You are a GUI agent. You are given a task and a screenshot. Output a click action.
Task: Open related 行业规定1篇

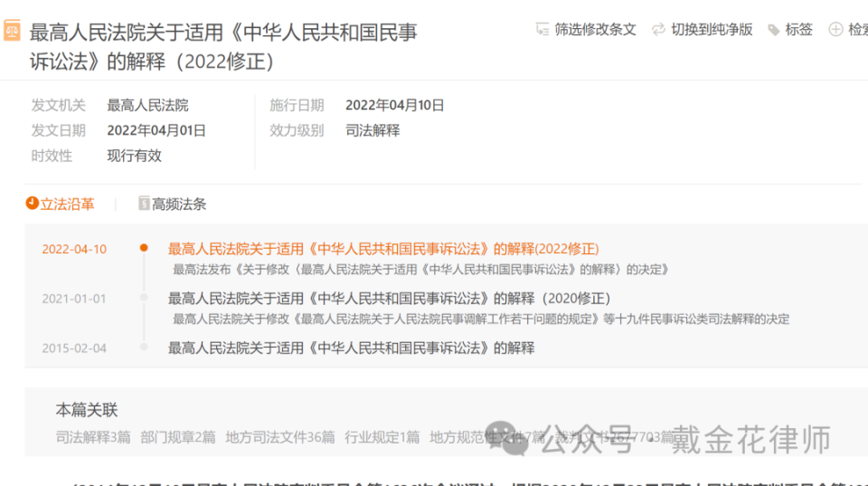pos(382,437)
